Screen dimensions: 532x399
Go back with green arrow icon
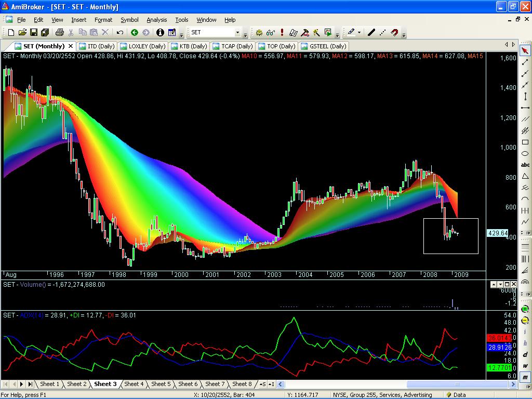(x=135, y=33)
